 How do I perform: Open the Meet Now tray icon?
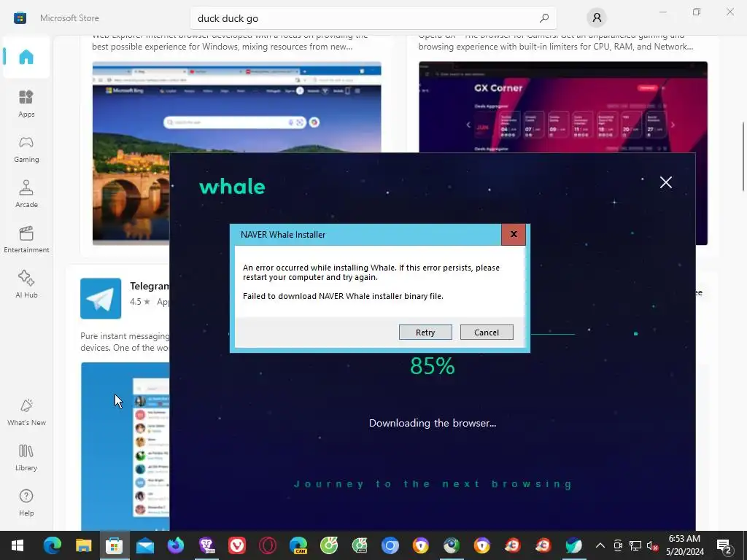[618, 545]
